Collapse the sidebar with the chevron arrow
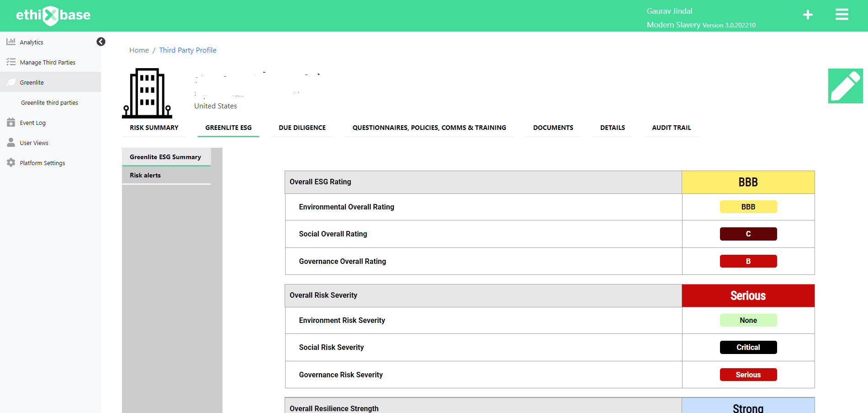The image size is (868, 413). click(101, 42)
